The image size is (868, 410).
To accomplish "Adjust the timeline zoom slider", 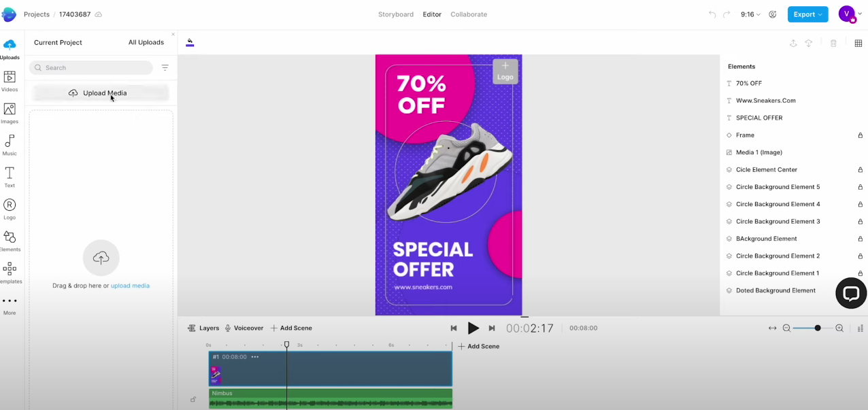I will (818, 328).
